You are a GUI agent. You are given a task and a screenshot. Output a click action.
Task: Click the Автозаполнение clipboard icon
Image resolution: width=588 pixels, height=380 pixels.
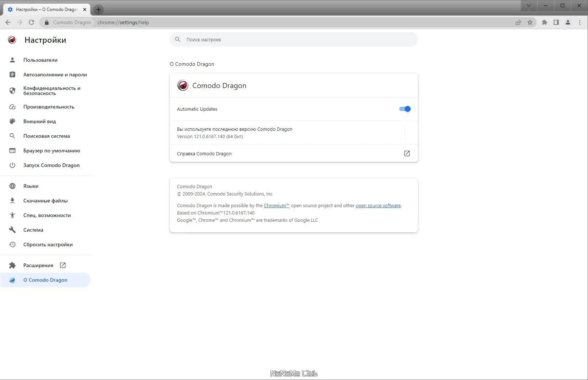(12, 75)
